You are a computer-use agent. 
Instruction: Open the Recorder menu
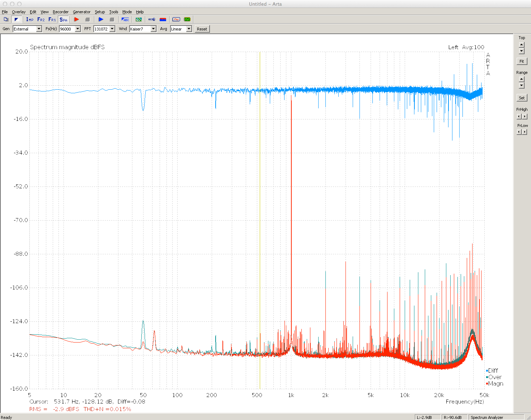(x=61, y=12)
